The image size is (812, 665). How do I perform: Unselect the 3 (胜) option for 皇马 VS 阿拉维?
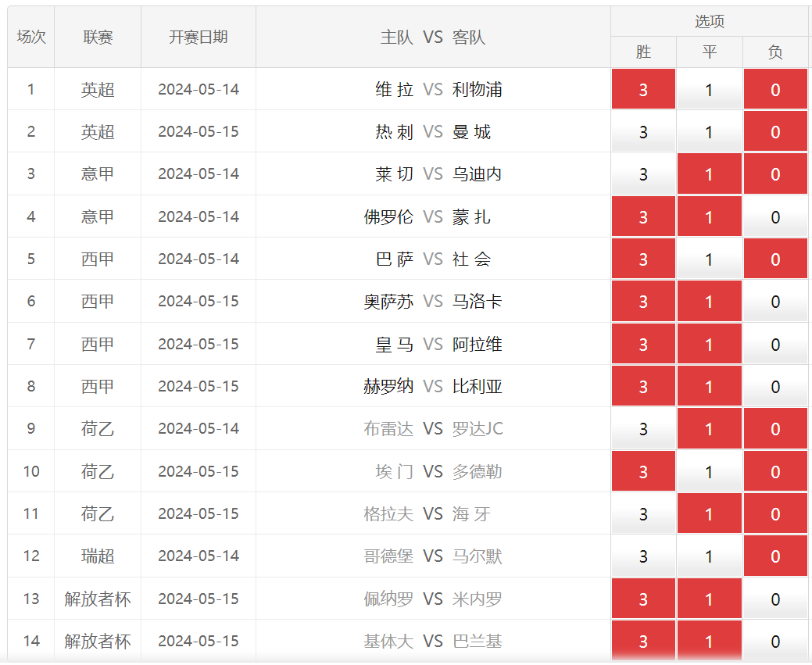[643, 344]
